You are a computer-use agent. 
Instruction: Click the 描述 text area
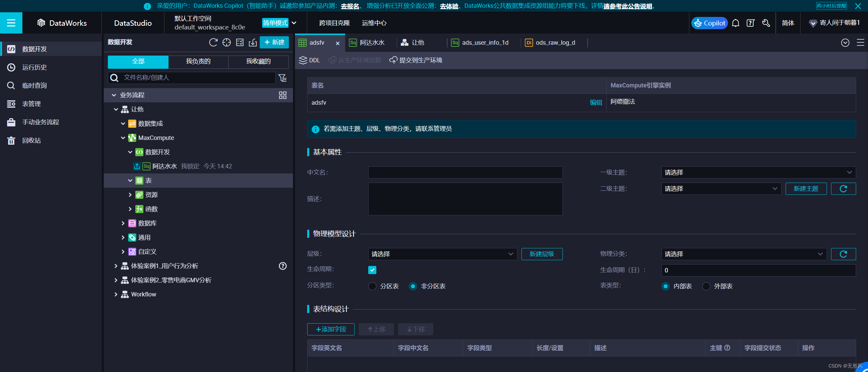465,199
